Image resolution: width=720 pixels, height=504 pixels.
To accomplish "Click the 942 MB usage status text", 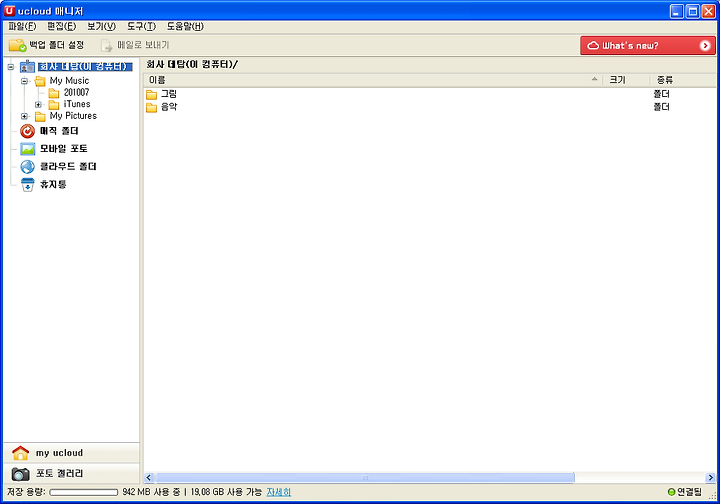I will (151, 492).
